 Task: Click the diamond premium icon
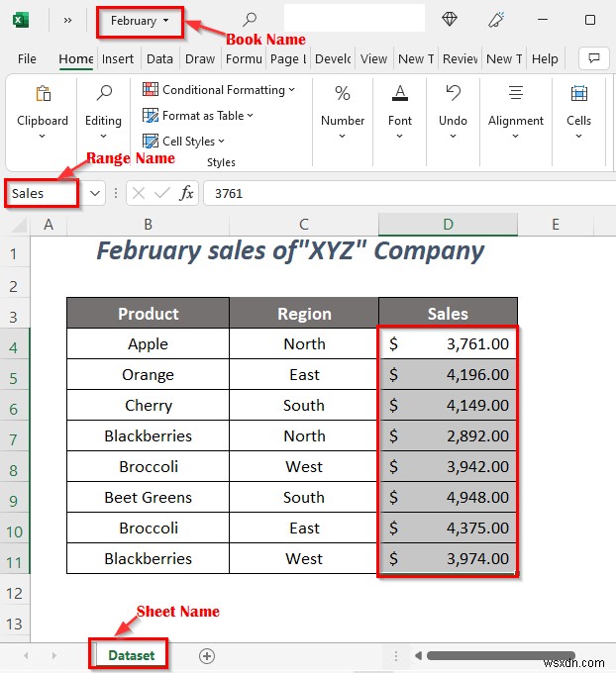450,20
